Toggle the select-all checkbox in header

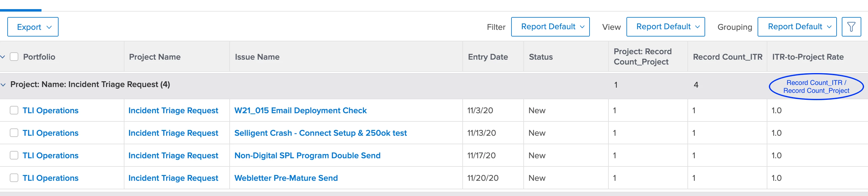[14, 57]
